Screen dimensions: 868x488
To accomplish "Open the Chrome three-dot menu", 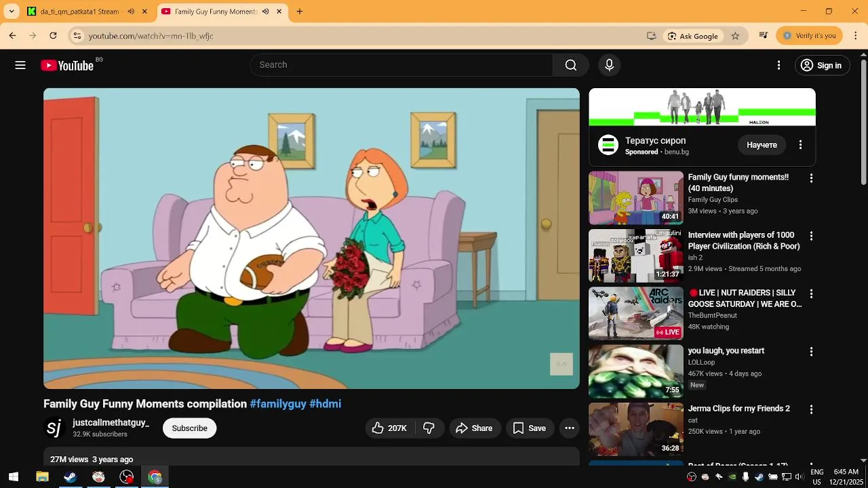I will (856, 36).
